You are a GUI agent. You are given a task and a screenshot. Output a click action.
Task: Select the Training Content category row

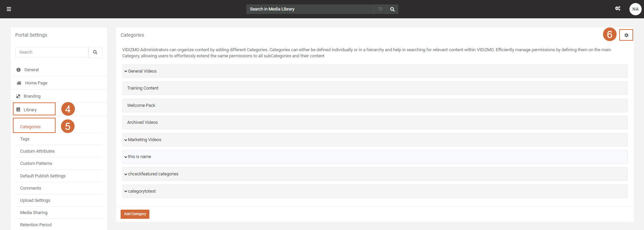point(143,88)
